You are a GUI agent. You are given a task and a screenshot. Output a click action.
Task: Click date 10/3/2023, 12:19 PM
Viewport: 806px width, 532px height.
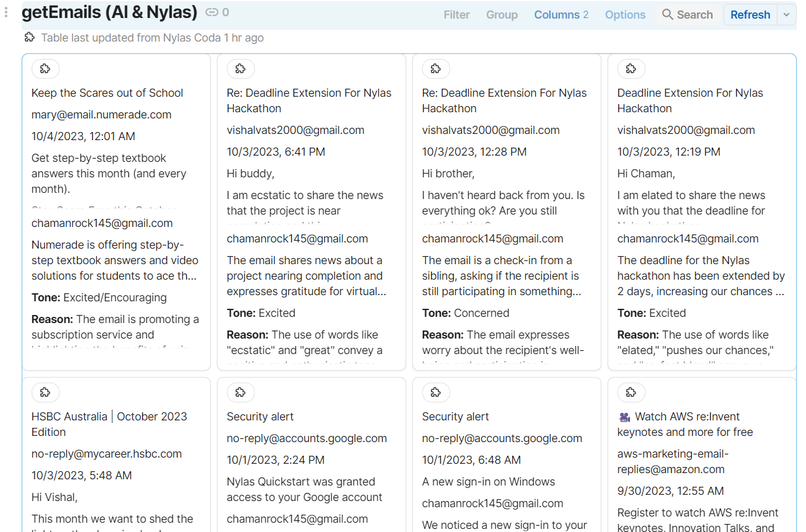[x=669, y=152]
